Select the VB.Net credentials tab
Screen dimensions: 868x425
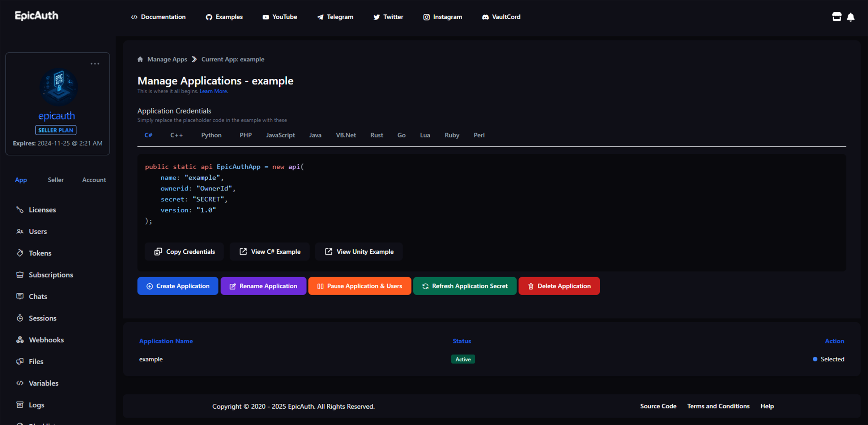click(346, 135)
